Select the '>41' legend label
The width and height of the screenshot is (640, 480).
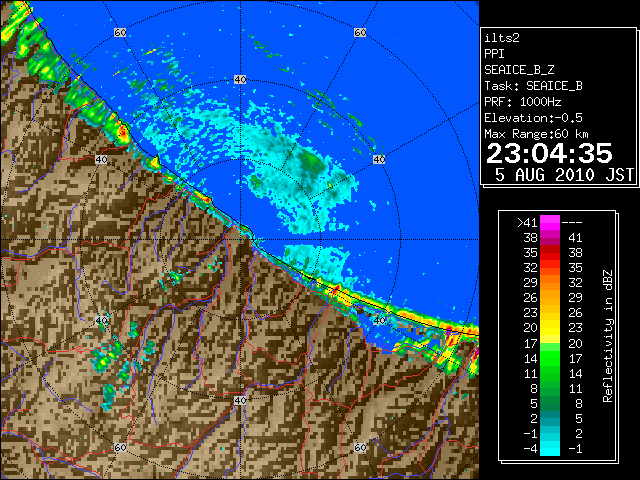[x=527, y=223]
